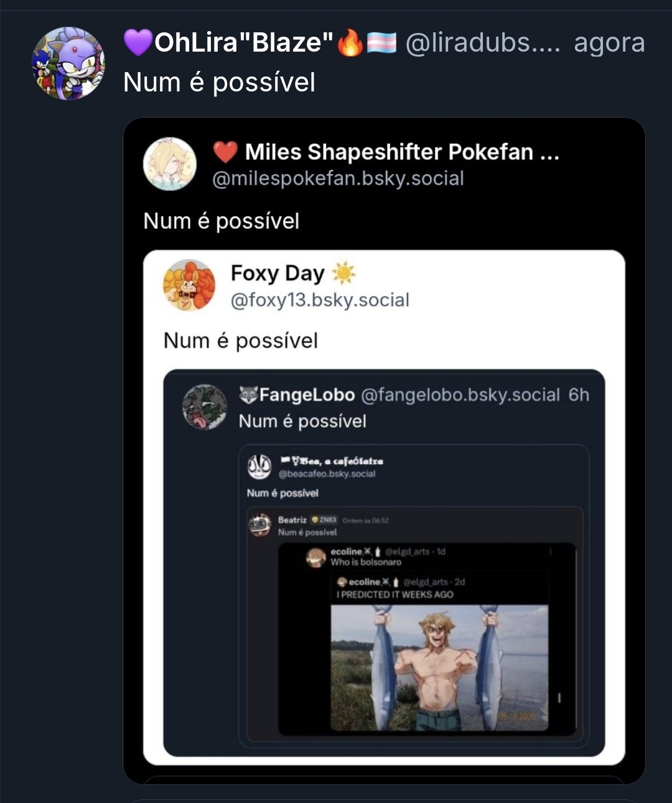The image size is (672, 803).
Task: Open the @milespokefan.bsky.social handle
Action: click(338, 179)
